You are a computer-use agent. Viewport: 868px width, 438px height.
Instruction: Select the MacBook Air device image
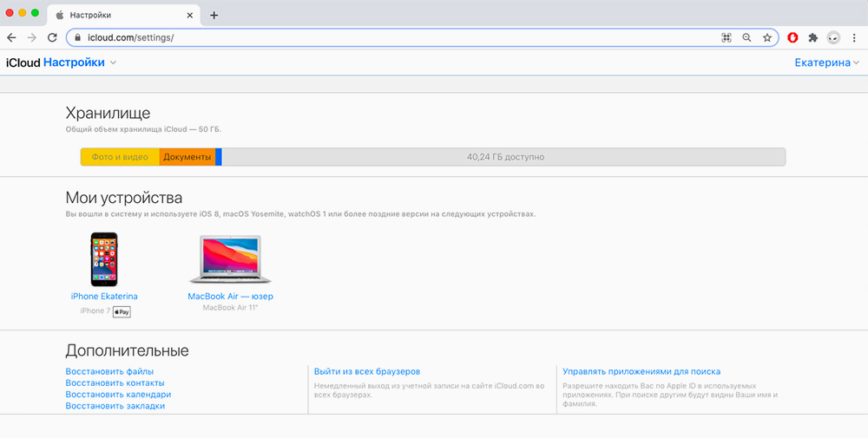pos(230,259)
